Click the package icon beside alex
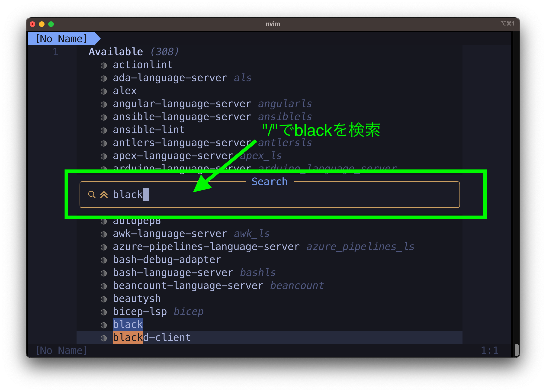The width and height of the screenshot is (546, 392). [x=103, y=91]
